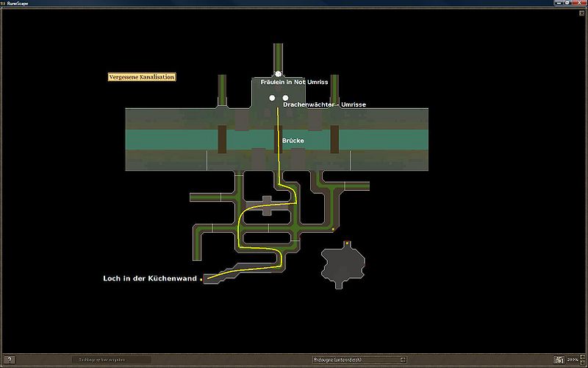Click the Drachenwächter - Umrisse label
The width and height of the screenshot is (588, 368).
point(324,105)
